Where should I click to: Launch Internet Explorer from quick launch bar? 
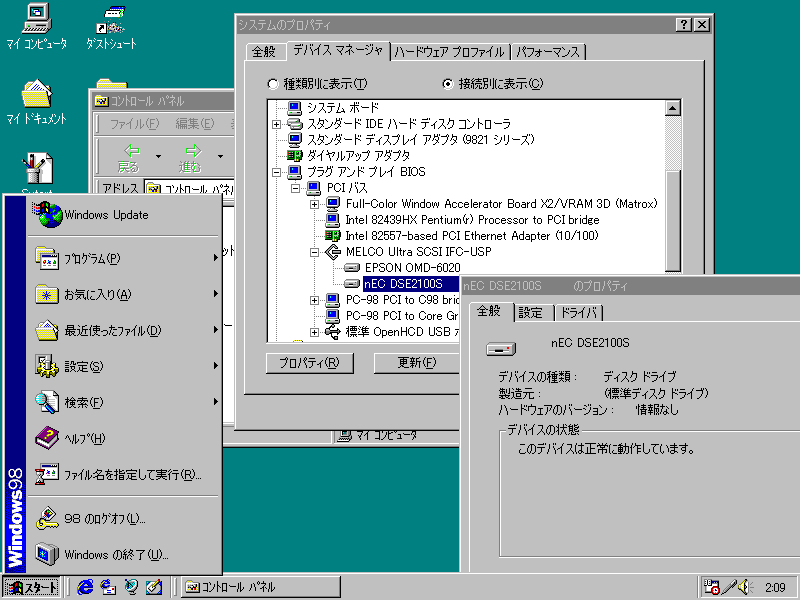85,587
